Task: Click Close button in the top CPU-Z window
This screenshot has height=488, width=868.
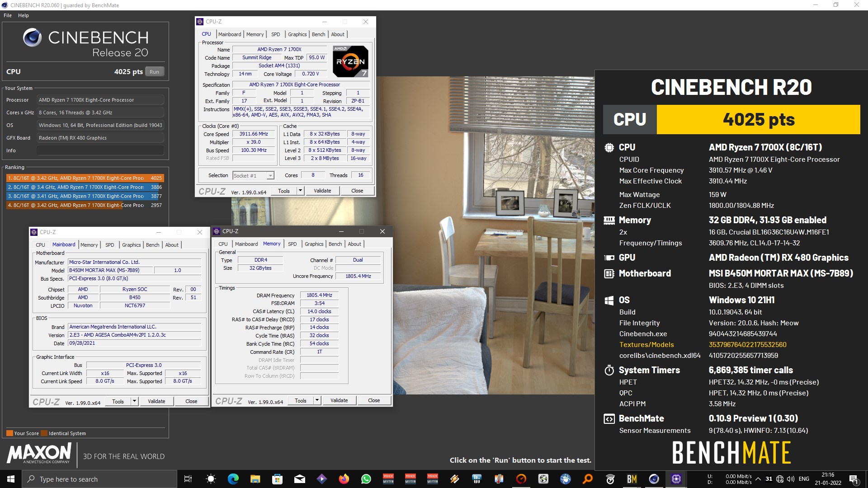Action: [357, 191]
